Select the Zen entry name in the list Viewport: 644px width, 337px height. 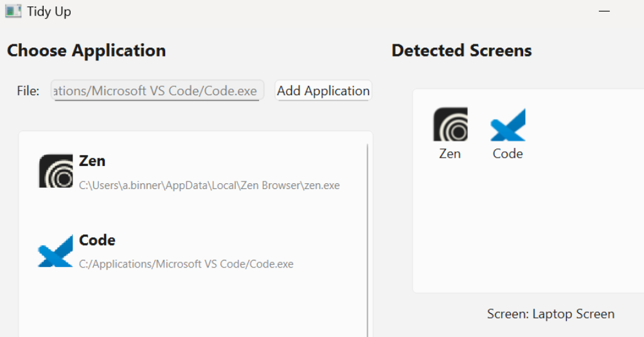(92, 161)
